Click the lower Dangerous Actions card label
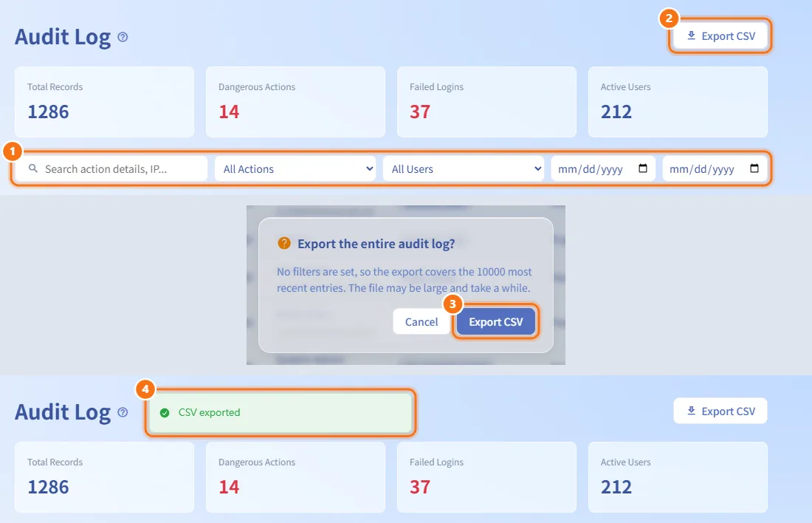The height and width of the screenshot is (523, 812). 257,462
